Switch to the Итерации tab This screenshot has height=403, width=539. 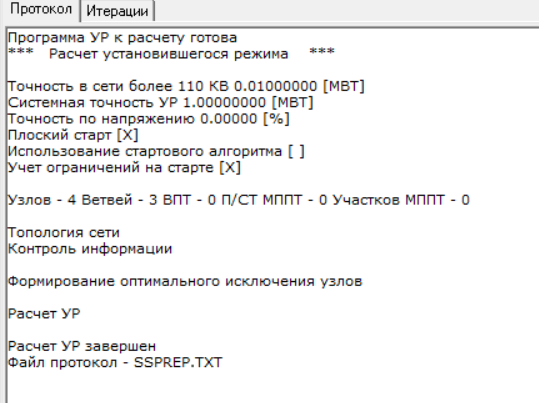(x=117, y=11)
